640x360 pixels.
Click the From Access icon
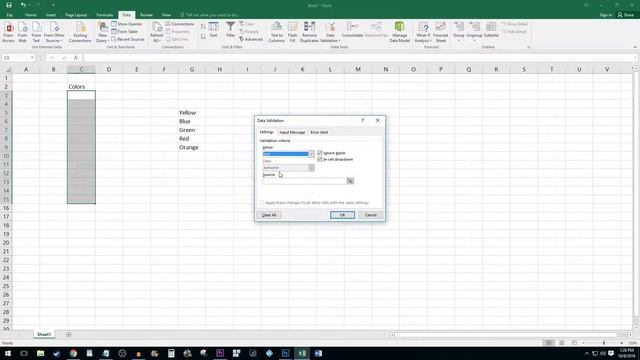[x=8, y=32]
